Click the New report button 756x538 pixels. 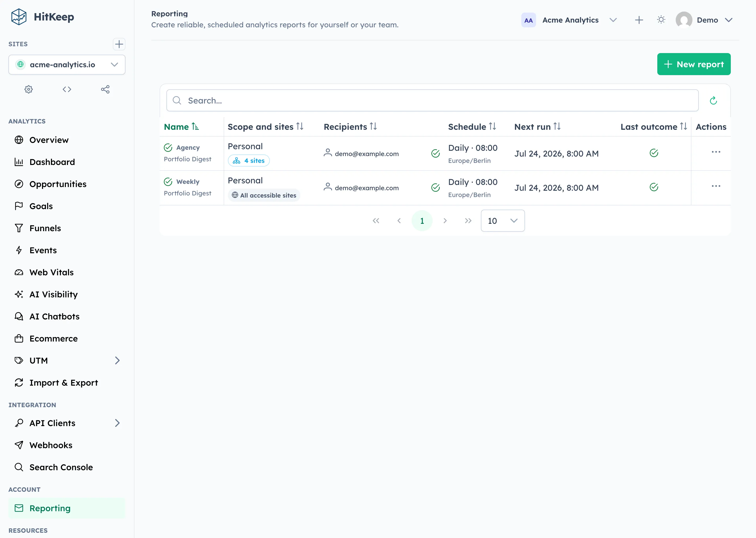[x=694, y=64]
